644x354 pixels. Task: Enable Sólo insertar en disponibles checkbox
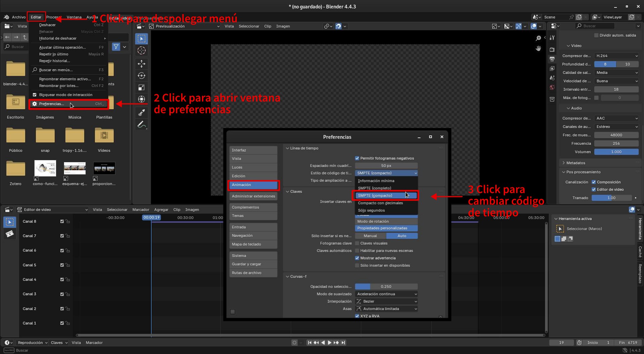click(357, 265)
